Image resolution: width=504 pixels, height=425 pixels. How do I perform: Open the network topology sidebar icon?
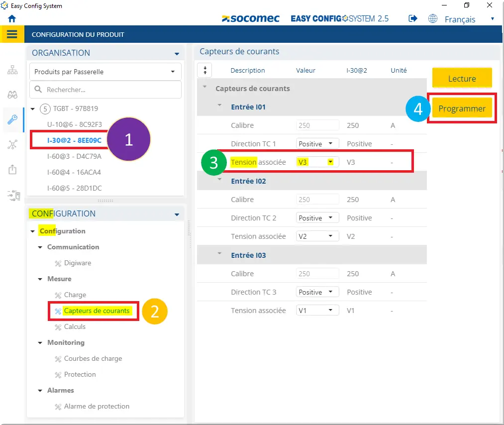tap(12, 70)
